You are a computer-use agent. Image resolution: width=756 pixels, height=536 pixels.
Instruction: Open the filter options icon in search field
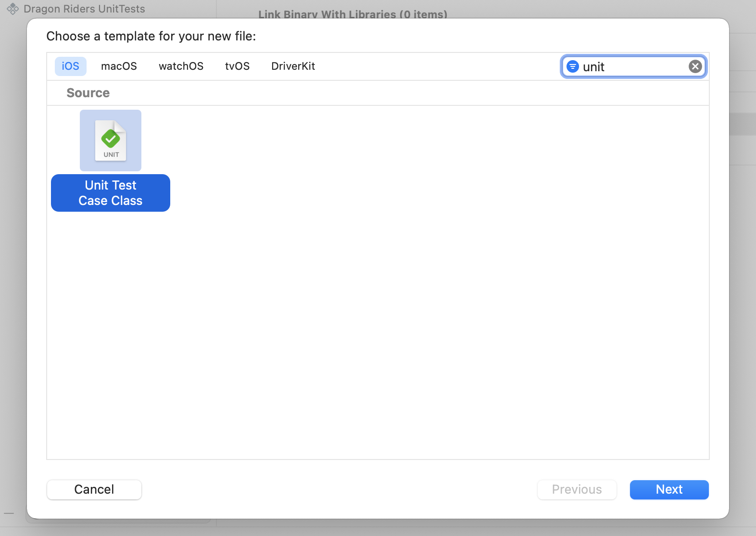tap(572, 66)
